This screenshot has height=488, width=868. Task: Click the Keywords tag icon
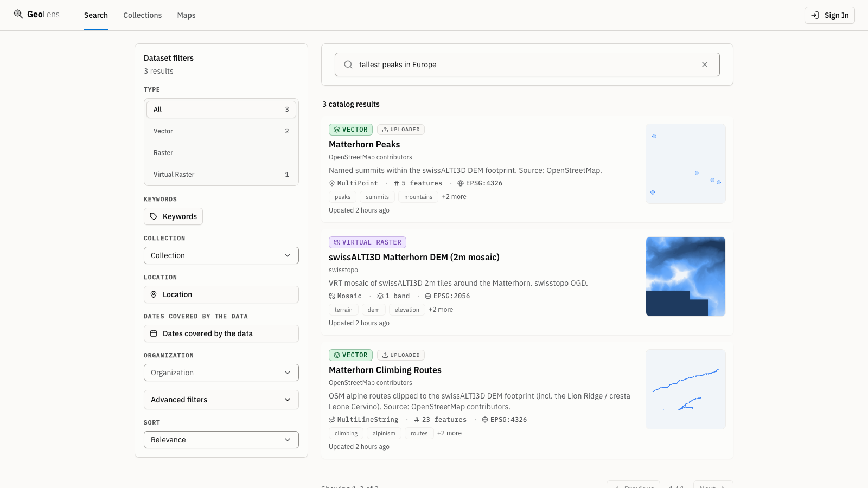(154, 216)
